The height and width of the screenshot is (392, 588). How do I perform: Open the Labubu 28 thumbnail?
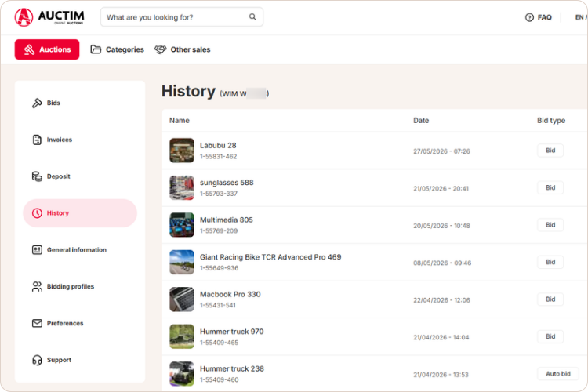pyautogui.click(x=182, y=151)
